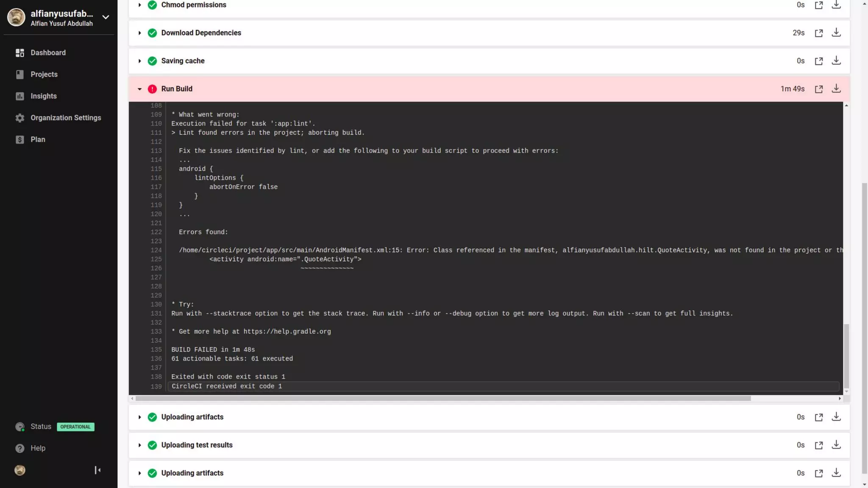The width and height of the screenshot is (868, 488).
Task: Collapse the Run Build step
Action: click(x=139, y=89)
